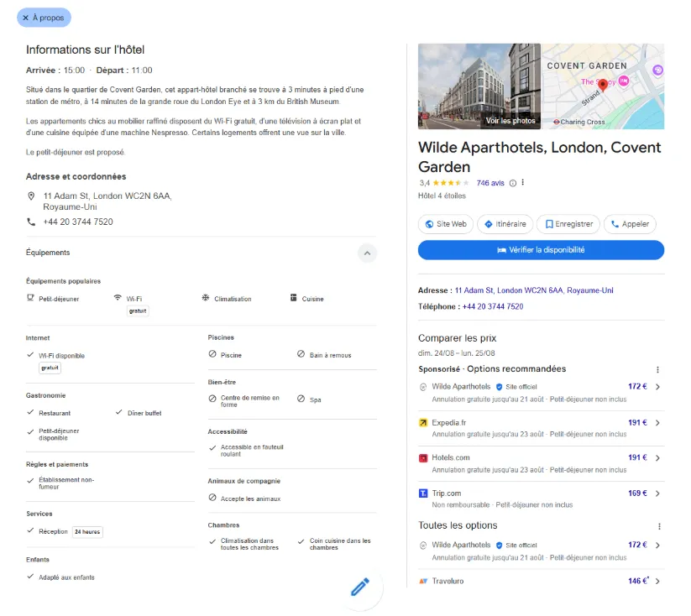
Task: Click the Climatisation snowflake icon
Action: pos(206,298)
